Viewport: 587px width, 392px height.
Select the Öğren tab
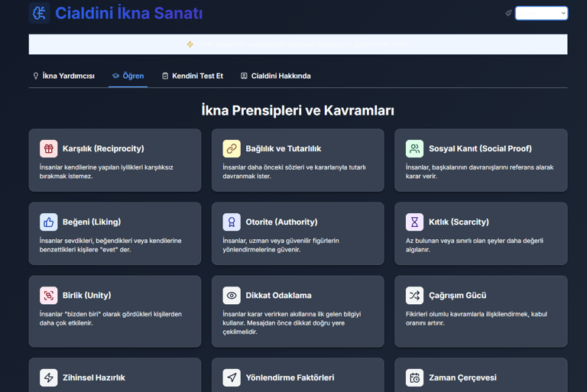(128, 76)
